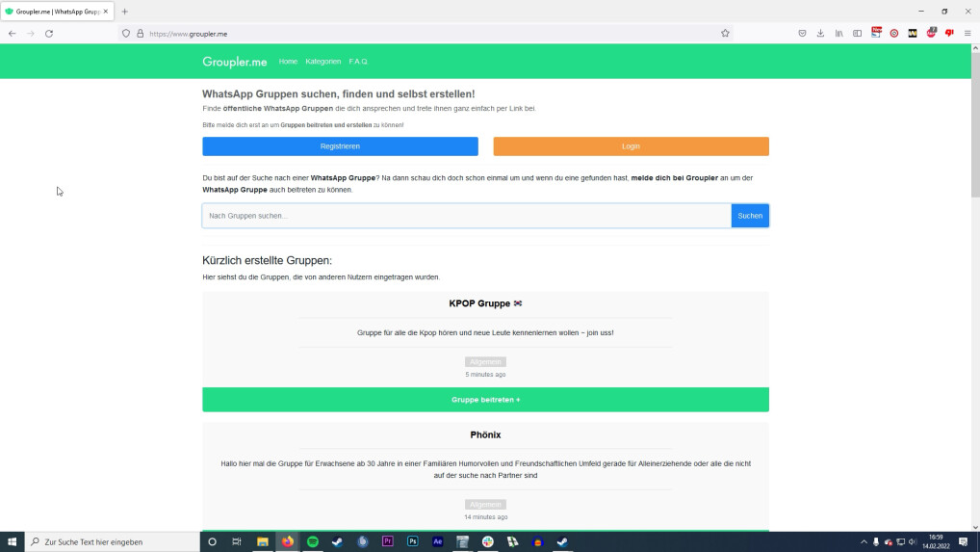980x552 pixels.
Task: Go to the Home navigation link
Action: [288, 62]
